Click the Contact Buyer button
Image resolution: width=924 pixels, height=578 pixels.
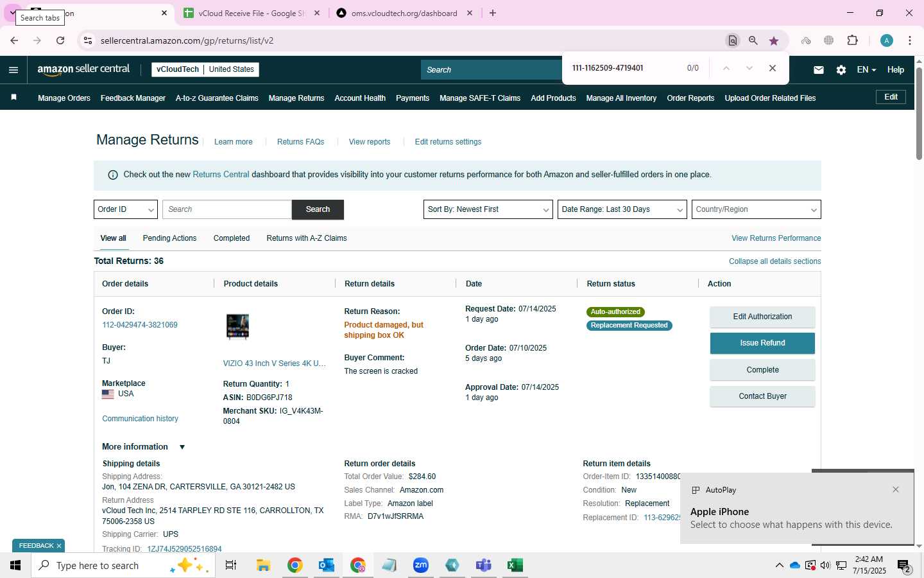[762, 396]
